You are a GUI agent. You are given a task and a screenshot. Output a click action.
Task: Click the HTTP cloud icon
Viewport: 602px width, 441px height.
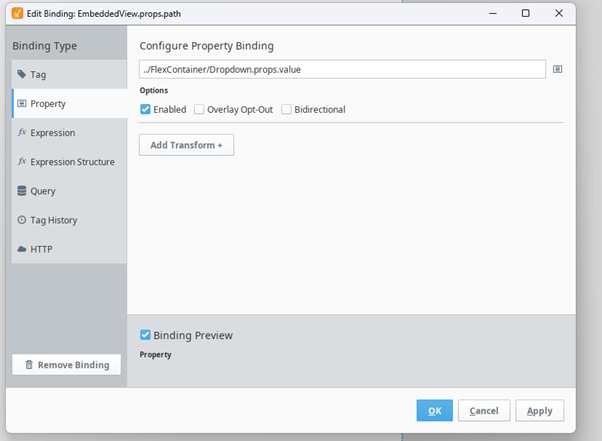[x=22, y=249]
